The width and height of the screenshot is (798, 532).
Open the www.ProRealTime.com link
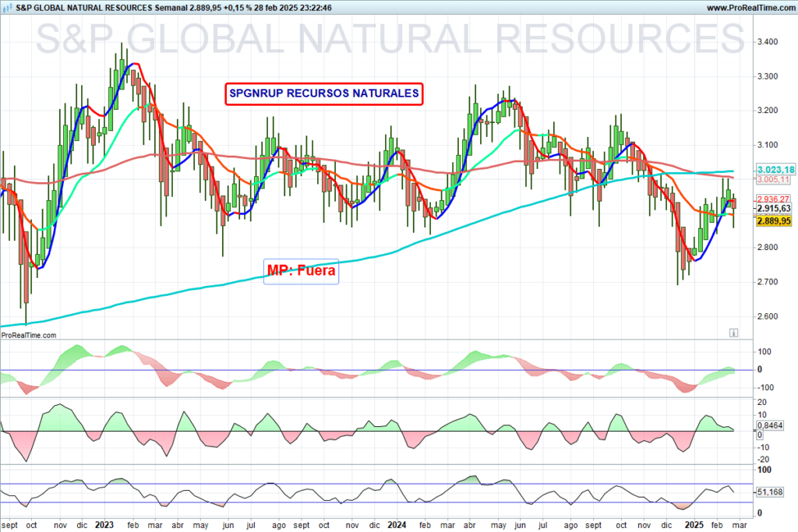pyautogui.click(x=750, y=8)
